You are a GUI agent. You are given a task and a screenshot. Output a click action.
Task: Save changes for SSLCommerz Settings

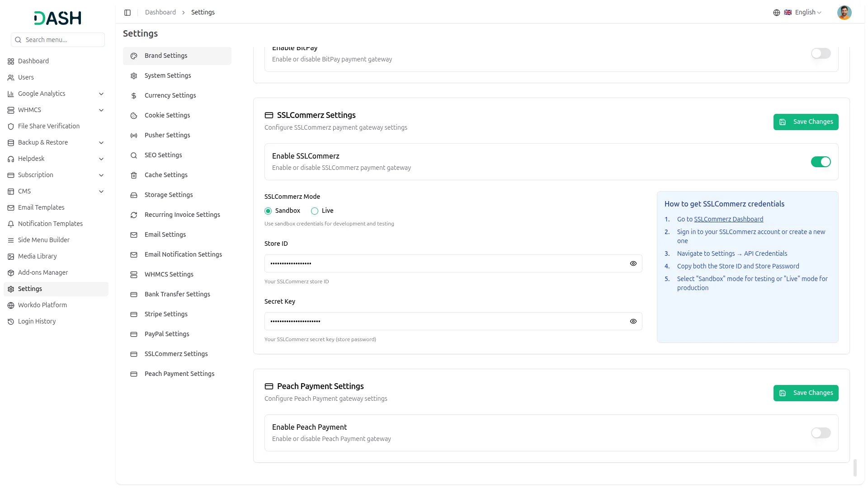pos(806,122)
